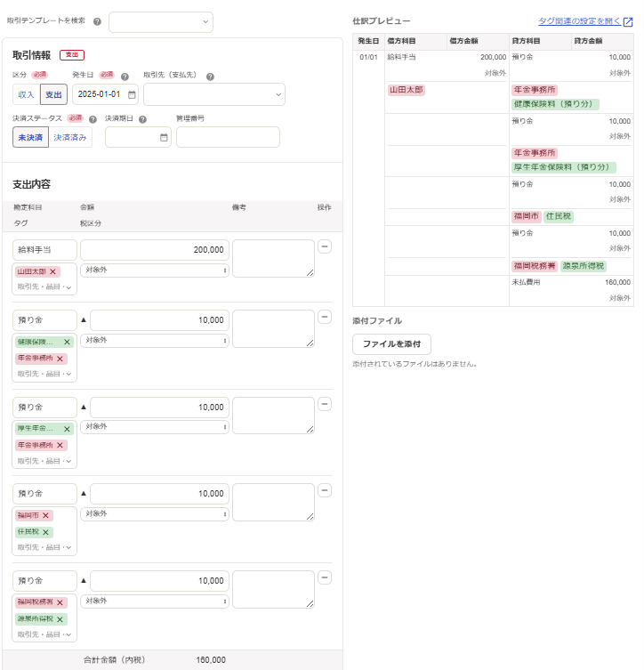
Task: Open 税区分 dropdown in 給料手当 row
Action: pos(154,270)
